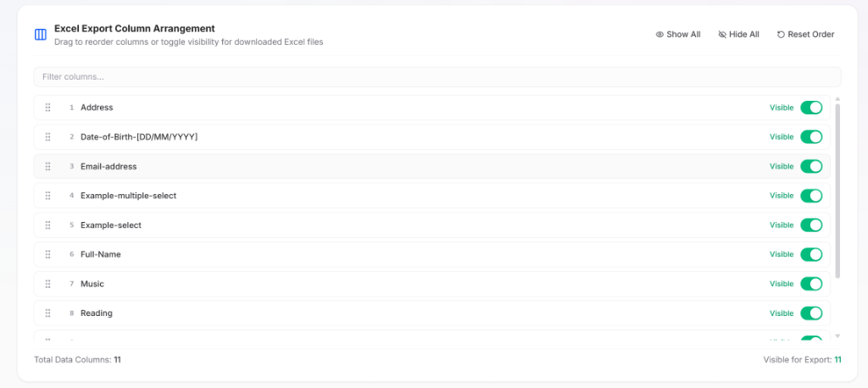This screenshot has width=868, height=388.
Task: Select the Address column name
Action: tap(97, 108)
